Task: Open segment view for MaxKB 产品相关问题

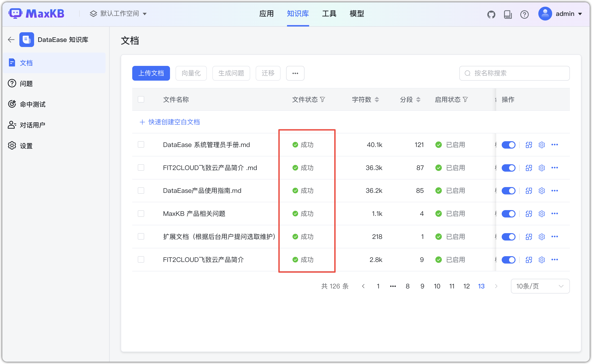Action: [x=529, y=214]
